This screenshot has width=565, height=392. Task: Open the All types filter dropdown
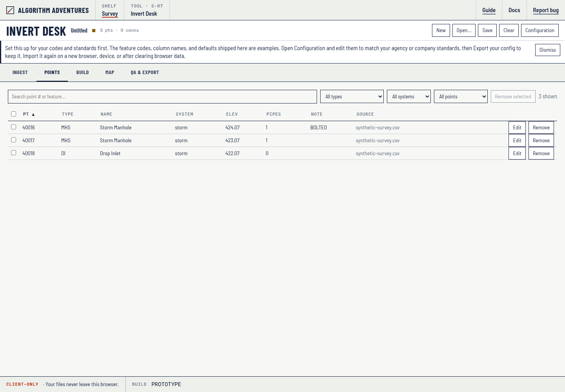352,96
